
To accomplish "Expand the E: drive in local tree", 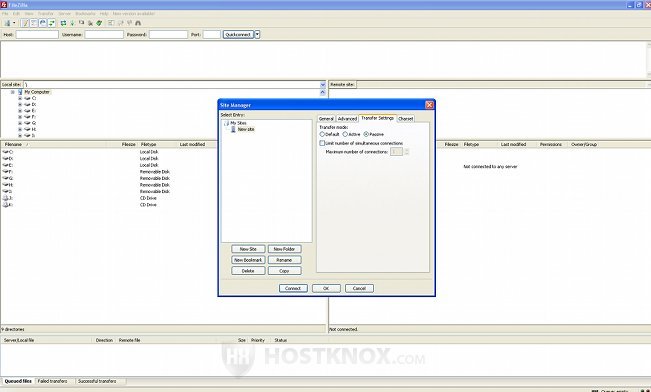I will [20, 111].
